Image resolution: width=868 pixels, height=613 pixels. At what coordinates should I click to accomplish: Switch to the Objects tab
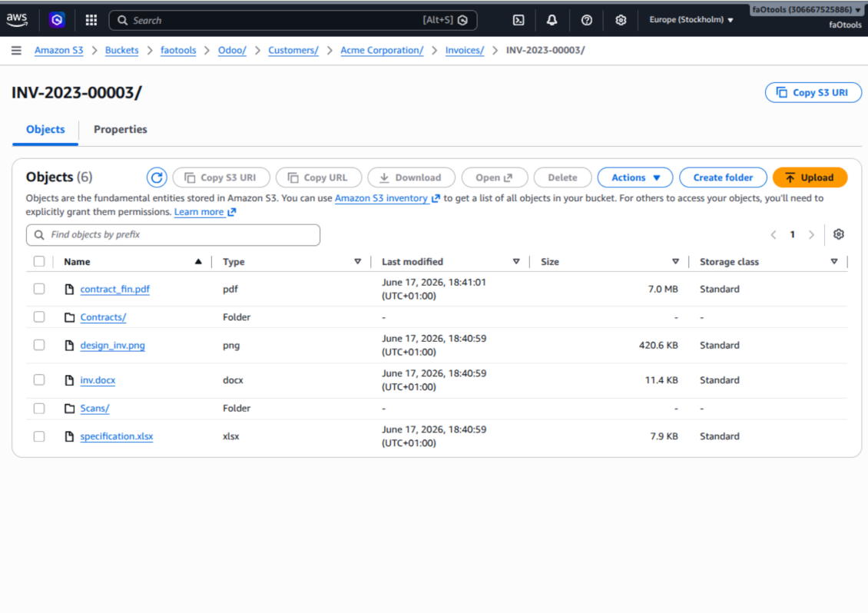(45, 129)
